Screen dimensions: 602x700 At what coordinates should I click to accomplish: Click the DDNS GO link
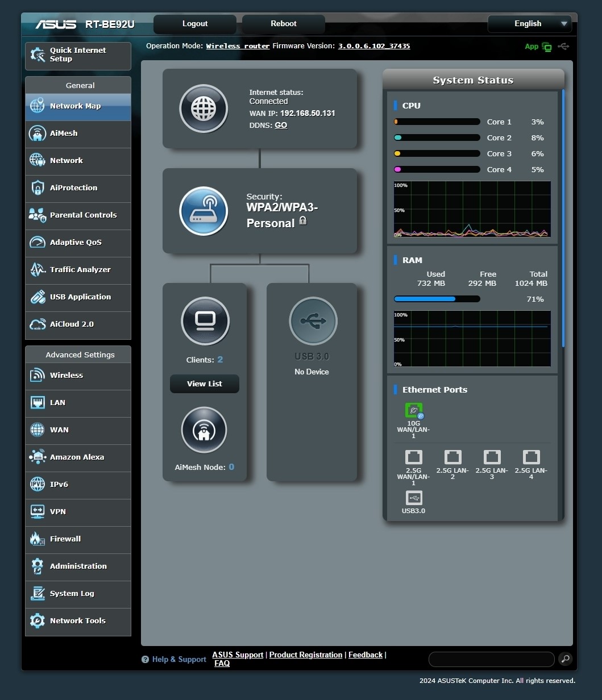click(x=281, y=125)
